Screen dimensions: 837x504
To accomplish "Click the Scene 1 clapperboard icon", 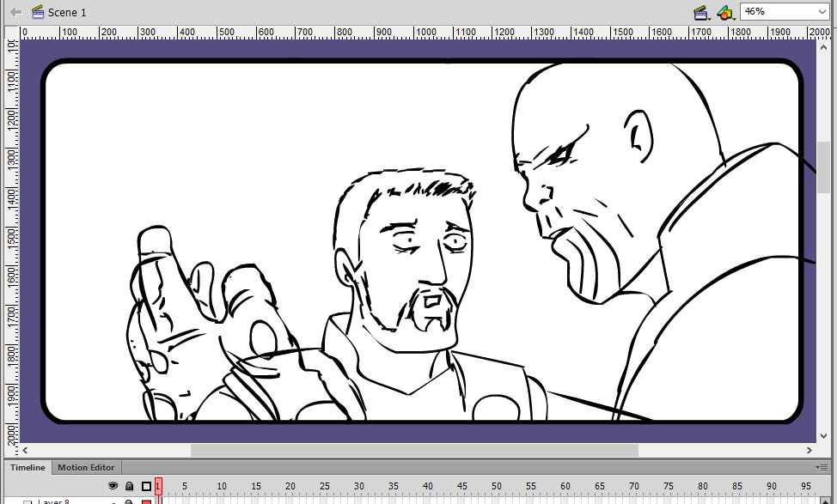I will pos(37,12).
